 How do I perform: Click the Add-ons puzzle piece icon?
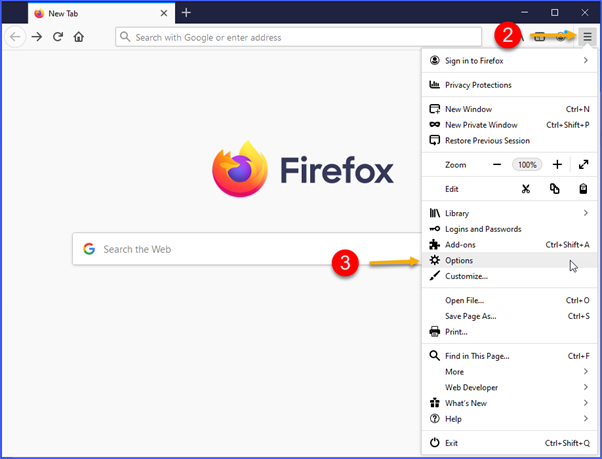point(435,244)
